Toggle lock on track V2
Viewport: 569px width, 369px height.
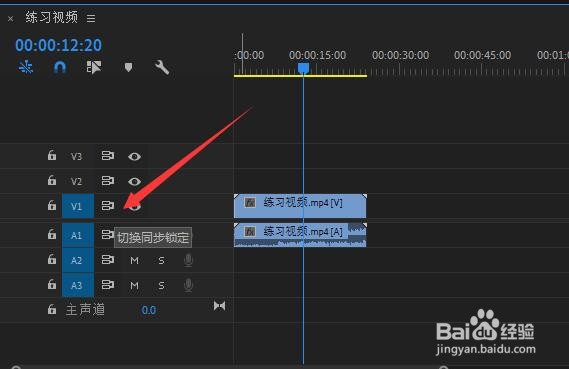tap(52, 180)
